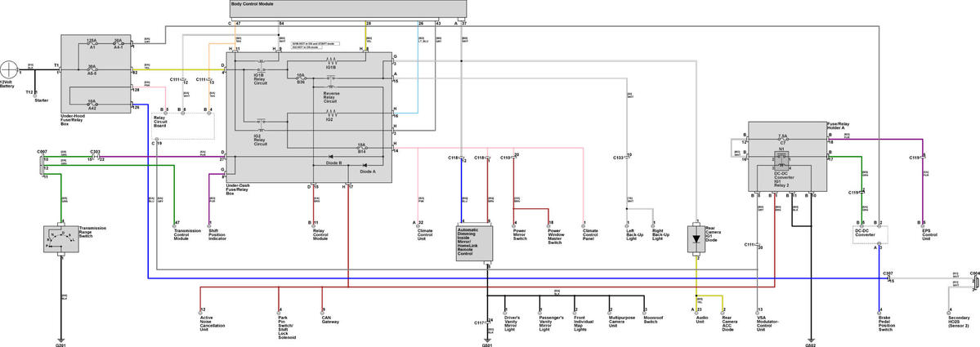Click the Left Back-Up Light label

[x=633, y=234]
